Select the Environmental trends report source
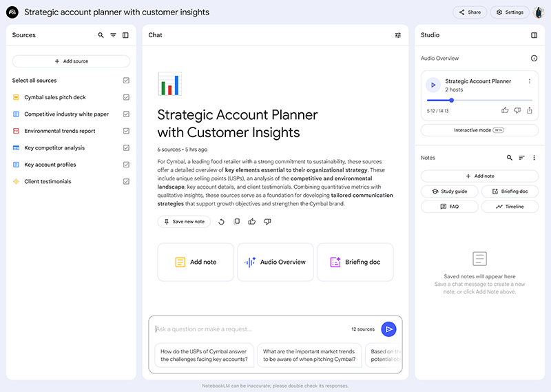 [60, 131]
